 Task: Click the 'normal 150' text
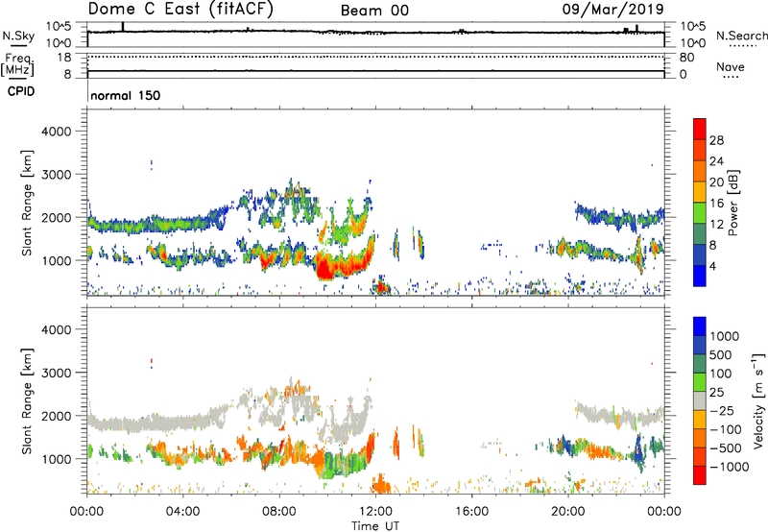[x=126, y=95]
